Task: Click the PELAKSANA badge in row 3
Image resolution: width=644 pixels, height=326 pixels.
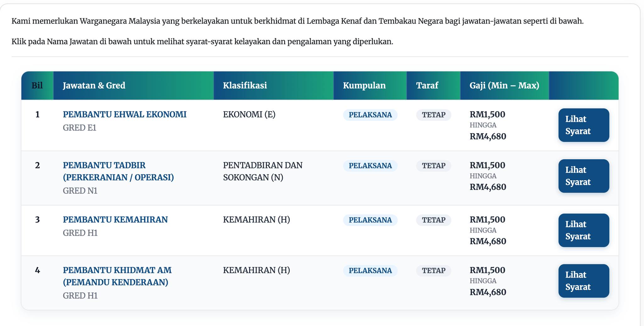Action: [370, 220]
